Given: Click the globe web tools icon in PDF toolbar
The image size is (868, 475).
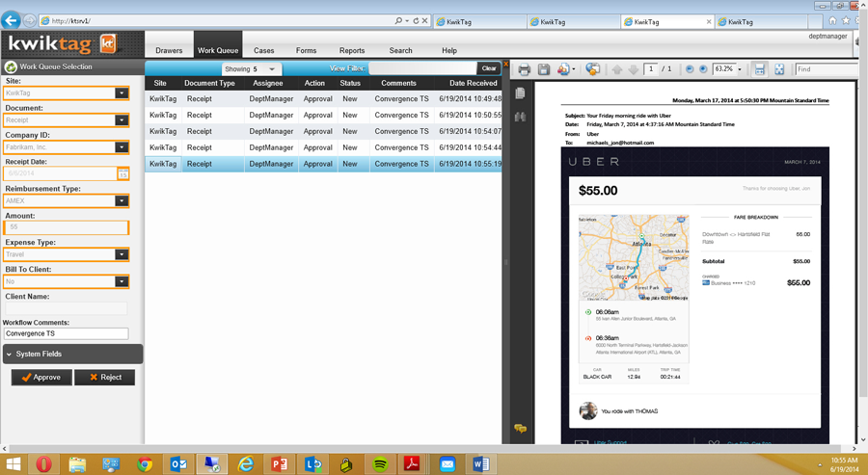Looking at the screenshot, I should [x=593, y=69].
